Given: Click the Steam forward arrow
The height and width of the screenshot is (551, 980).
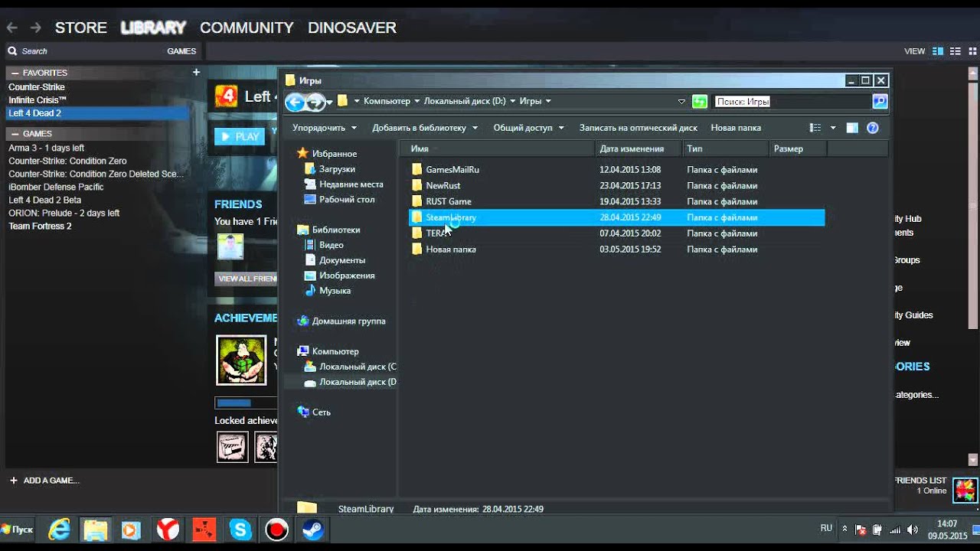Looking at the screenshot, I should pos(35,28).
